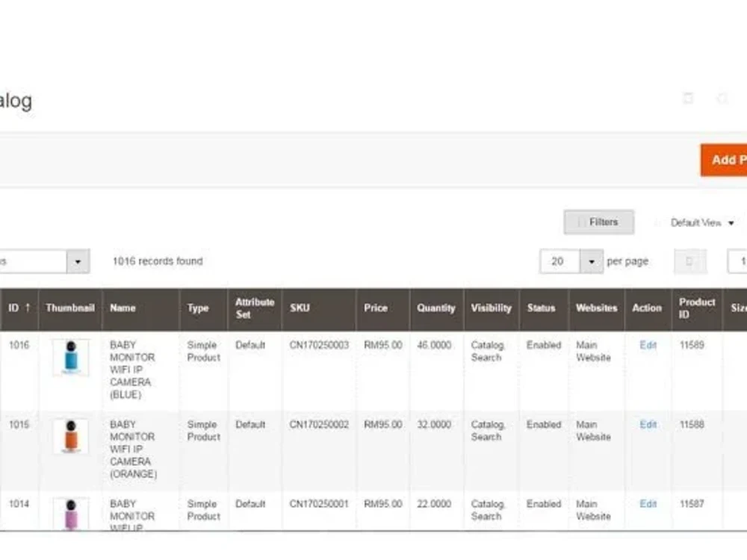Open the Filters button
This screenshot has width=747, height=560.
click(599, 222)
